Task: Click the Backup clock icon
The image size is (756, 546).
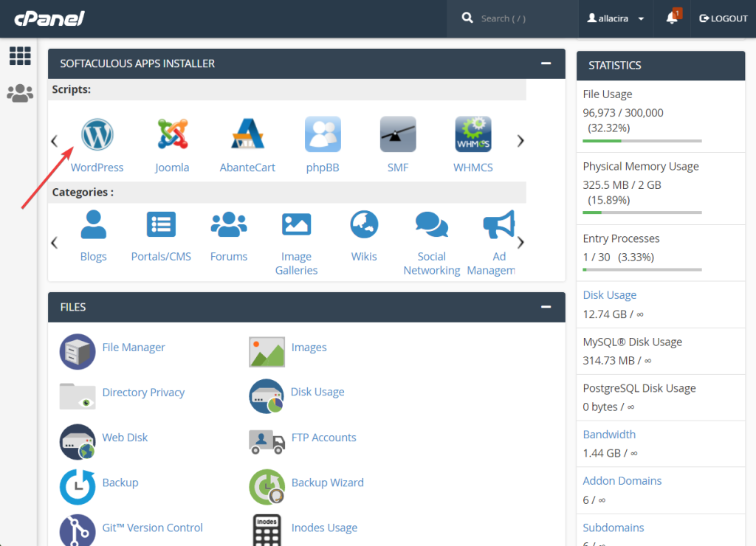Action: [x=78, y=487]
